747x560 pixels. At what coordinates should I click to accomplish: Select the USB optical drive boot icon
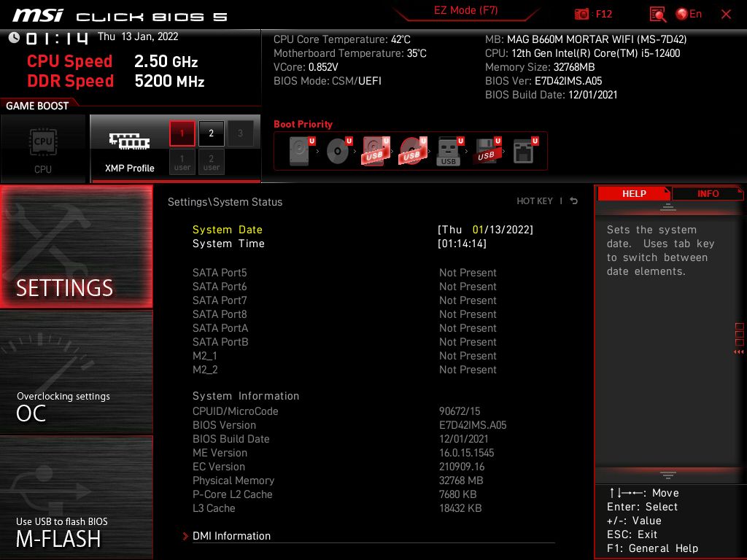(413, 151)
